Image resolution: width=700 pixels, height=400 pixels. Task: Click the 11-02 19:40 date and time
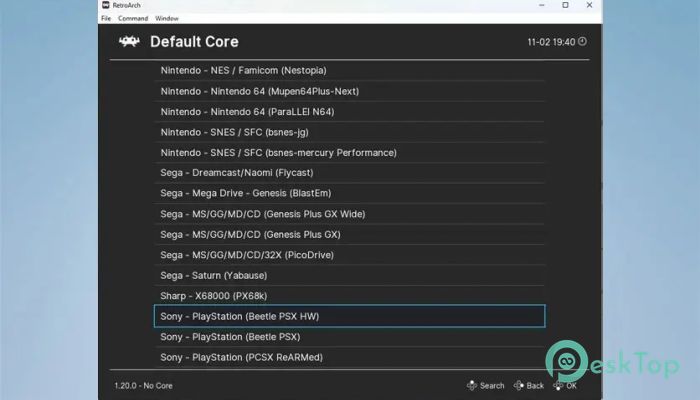pyautogui.click(x=551, y=42)
